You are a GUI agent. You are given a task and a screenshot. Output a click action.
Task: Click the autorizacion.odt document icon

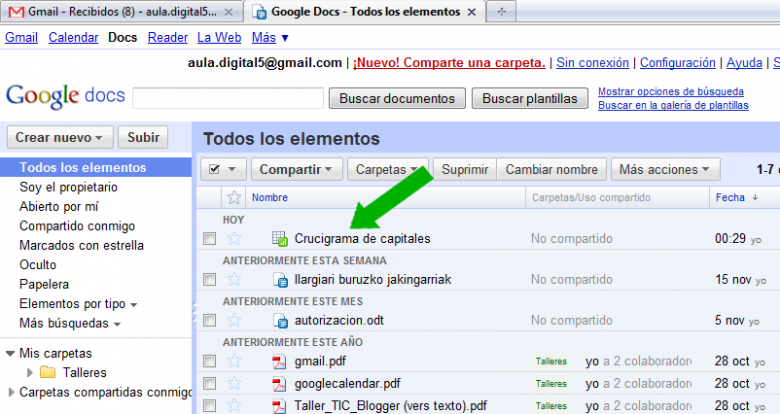click(281, 320)
